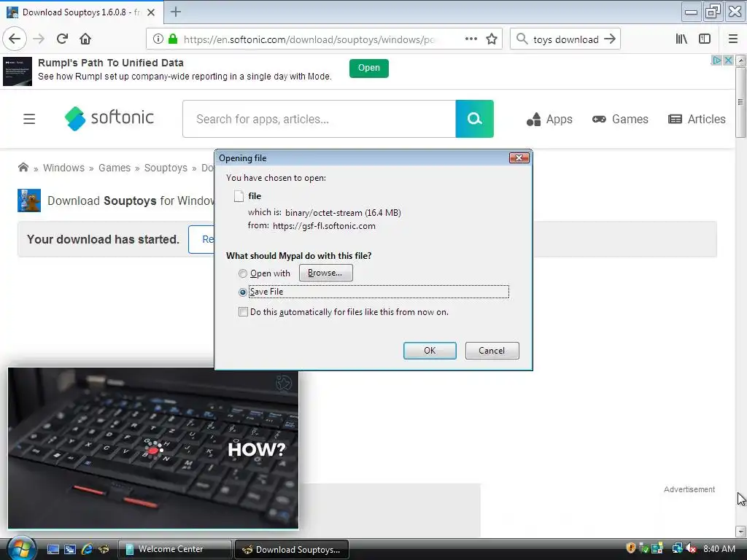Open the Games section on Softonic

(620, 119)
